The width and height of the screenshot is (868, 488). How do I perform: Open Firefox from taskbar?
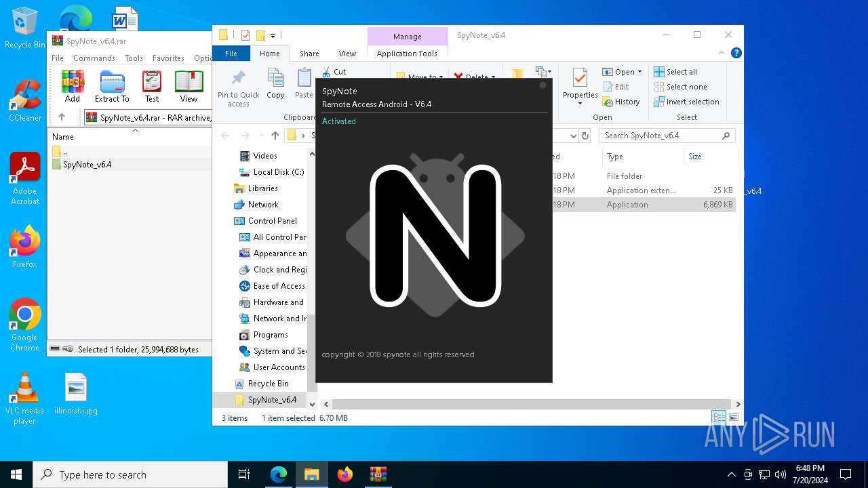point(345,474)
